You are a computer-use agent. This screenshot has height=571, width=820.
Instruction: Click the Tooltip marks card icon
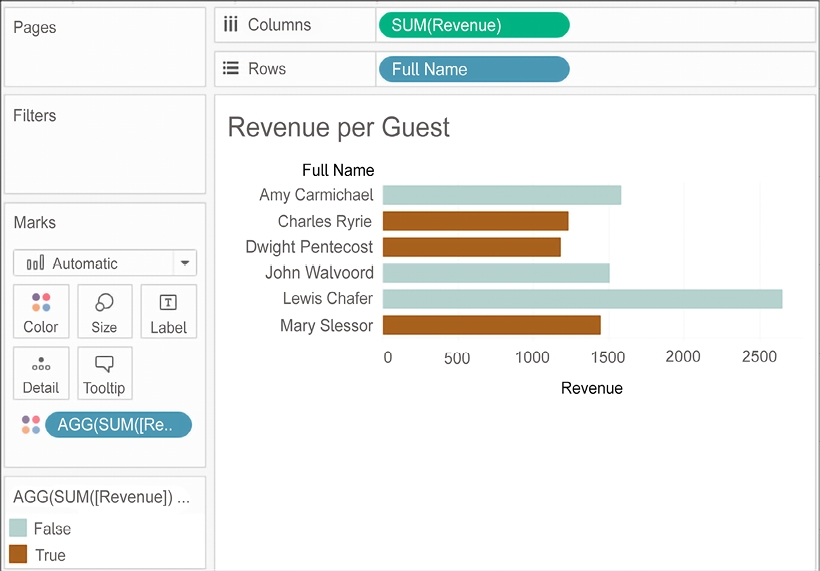click(x=104, y=365)
